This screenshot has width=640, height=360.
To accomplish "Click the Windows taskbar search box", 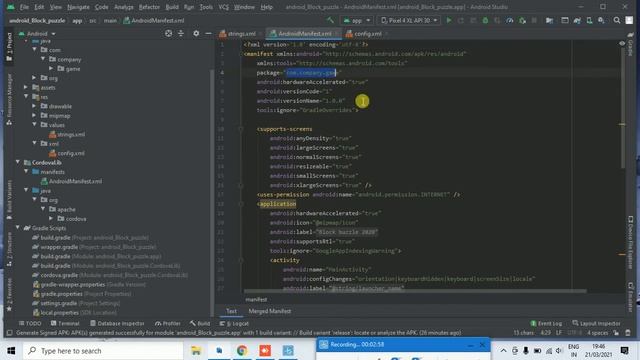I will click(103, 351).
